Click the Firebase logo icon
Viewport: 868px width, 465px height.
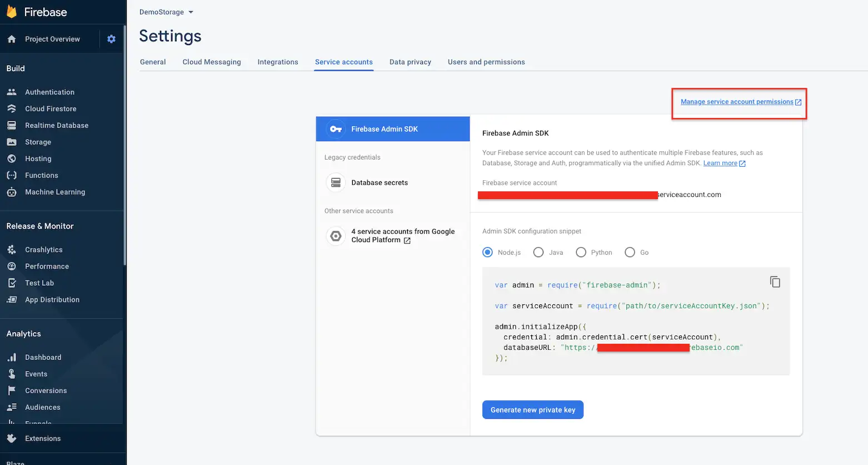[12, 12]
